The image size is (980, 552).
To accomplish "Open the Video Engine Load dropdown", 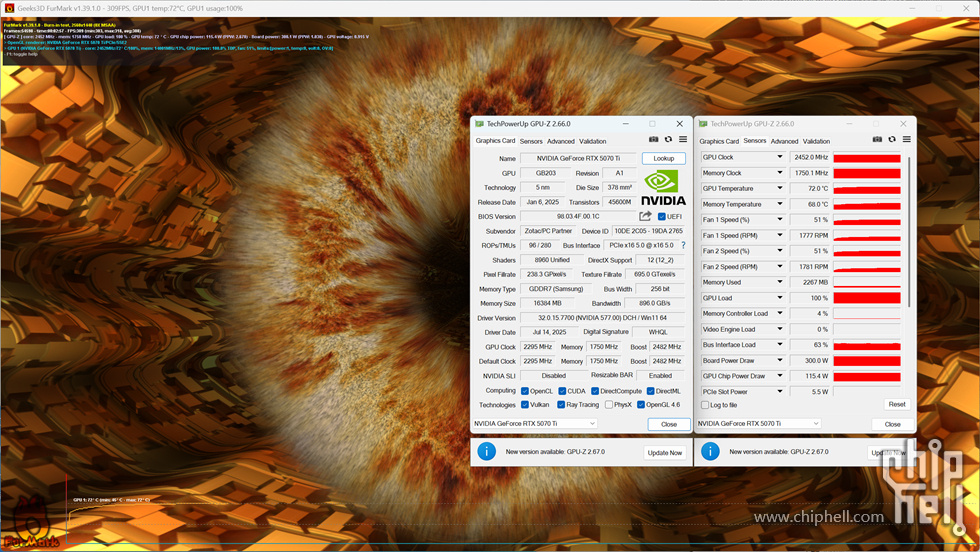I will [779, 329].
